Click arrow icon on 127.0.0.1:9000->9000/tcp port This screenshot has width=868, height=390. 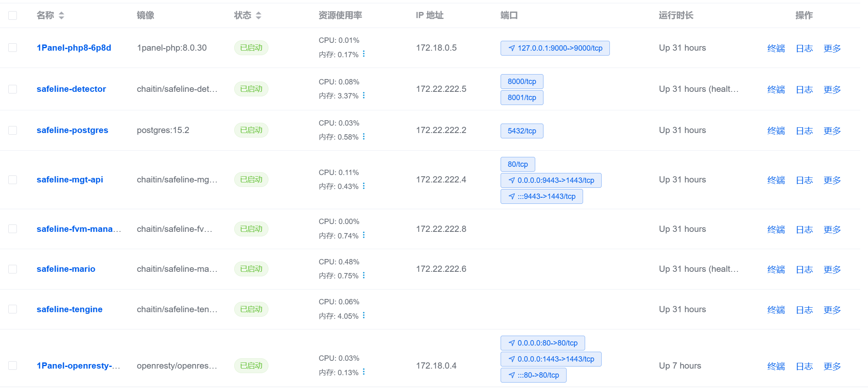pyautogui.click(x=512, y=48)
